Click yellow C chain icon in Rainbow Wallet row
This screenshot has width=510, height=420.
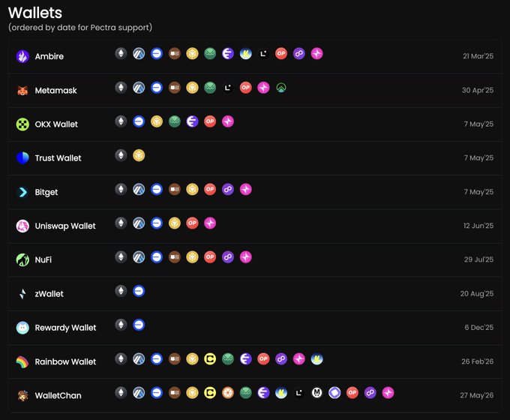coord(210,358)
